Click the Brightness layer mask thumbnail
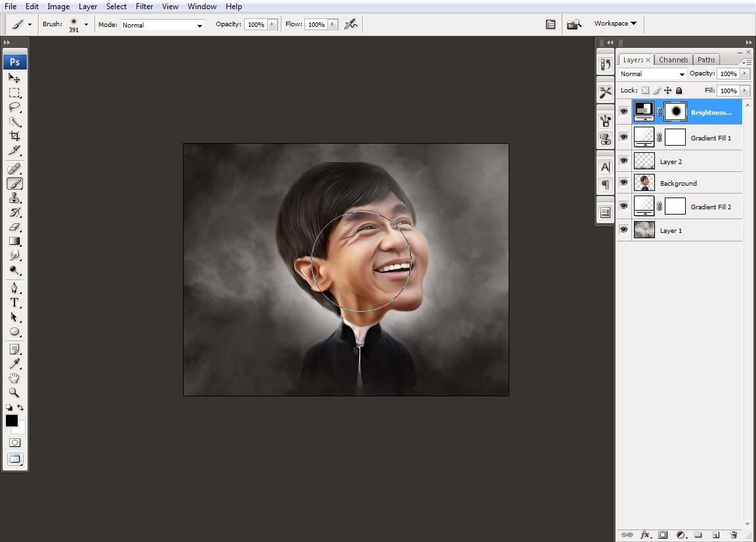Image resolution: width=756 pixels, height=542 pixels. (x=675, y=112)
